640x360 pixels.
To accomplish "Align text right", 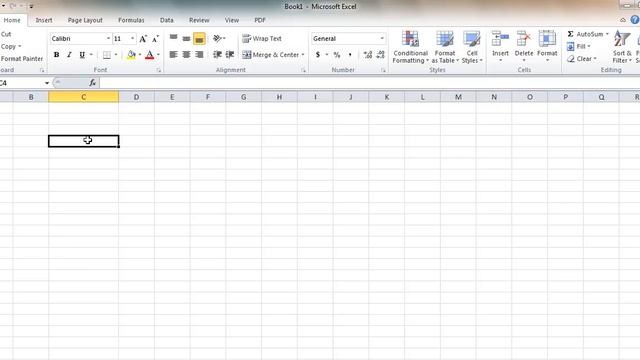I will (199, 55).
